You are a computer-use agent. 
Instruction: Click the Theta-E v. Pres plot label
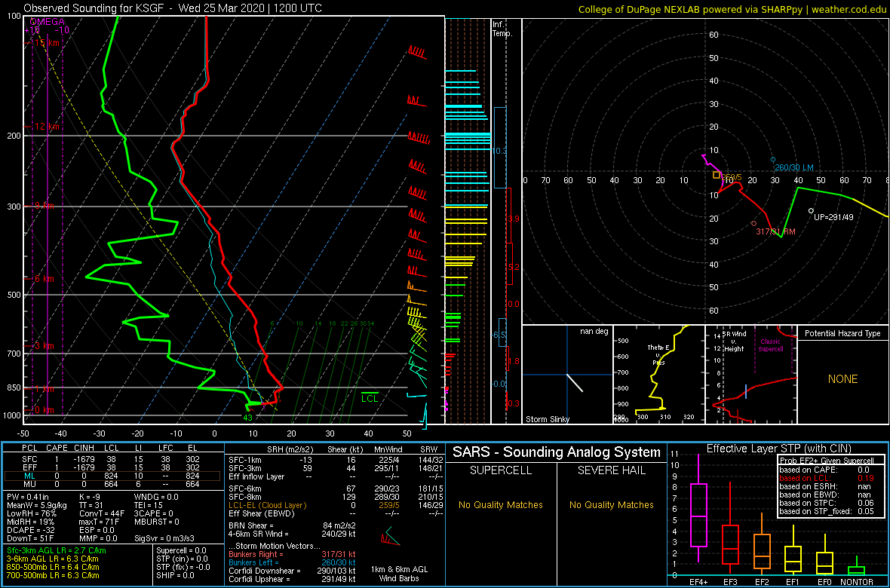point(659,355)
